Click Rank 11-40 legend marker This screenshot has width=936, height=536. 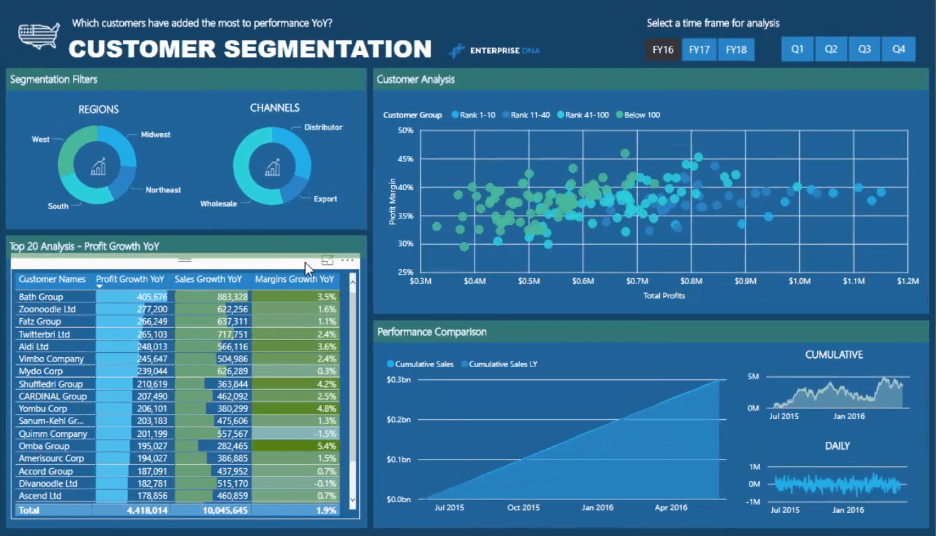click(506, 115)
